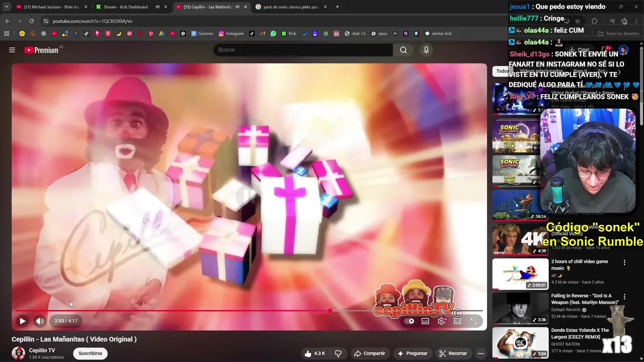The image size is (644, 362).
Task: Open the tab search dropdown arrow
Action: click(7, 7)
